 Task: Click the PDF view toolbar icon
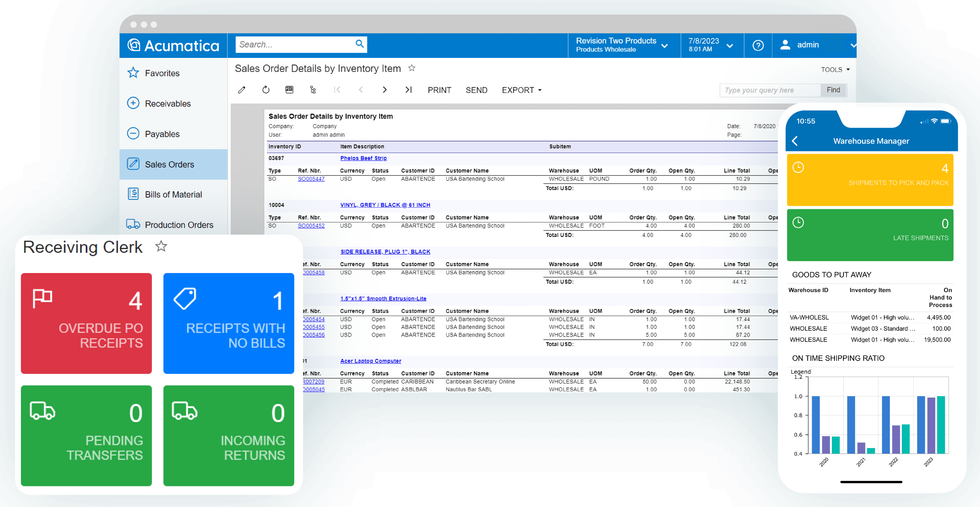(x=289, y=90)
